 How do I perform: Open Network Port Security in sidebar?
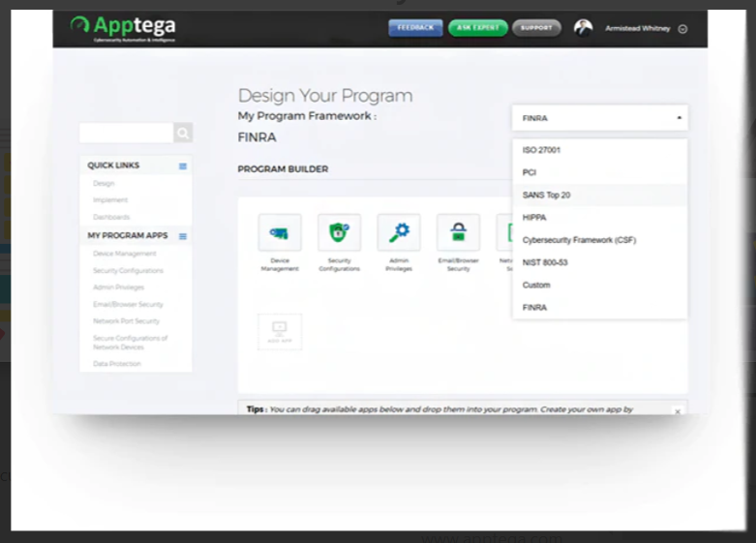pyautogui.click(x=126, y=320)
